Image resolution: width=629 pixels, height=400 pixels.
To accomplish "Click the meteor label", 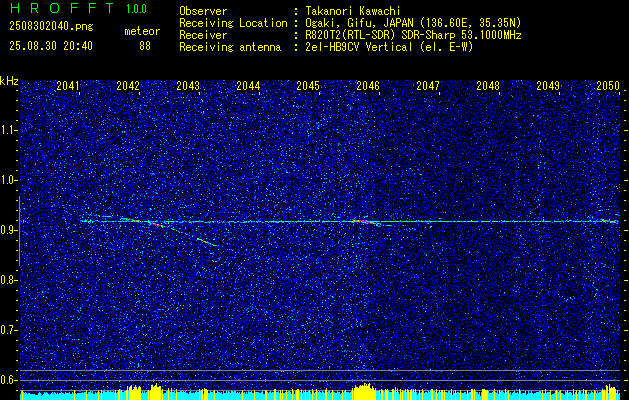I will click(142, 31).
